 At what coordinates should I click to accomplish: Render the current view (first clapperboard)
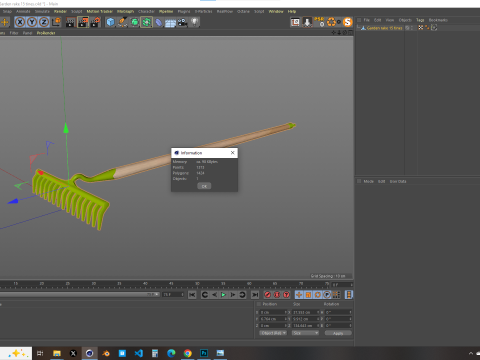[x=70, y=22]
